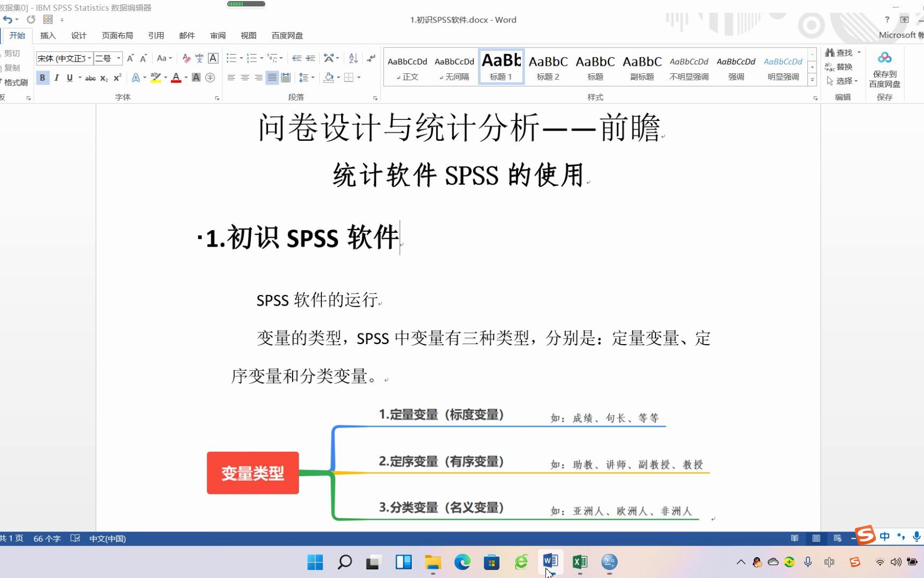The height and width of the screenshot is (578, 924).
Task: Decrease paragraph indent
Action: tap(297, 58)
